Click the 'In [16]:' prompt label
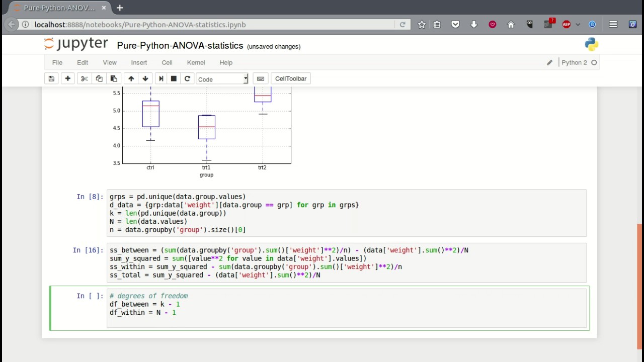 pyautogui.click(x=88, y=250)
